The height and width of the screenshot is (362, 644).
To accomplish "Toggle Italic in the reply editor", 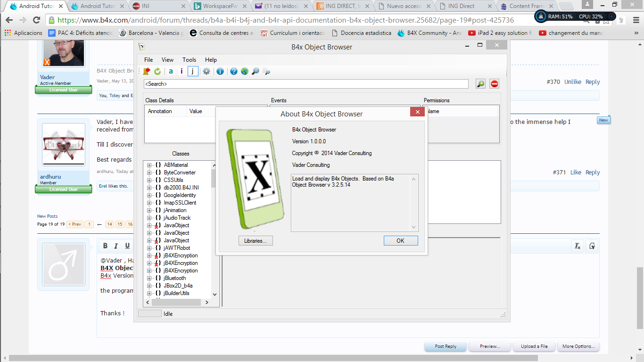I will click(x=116, y=246).
